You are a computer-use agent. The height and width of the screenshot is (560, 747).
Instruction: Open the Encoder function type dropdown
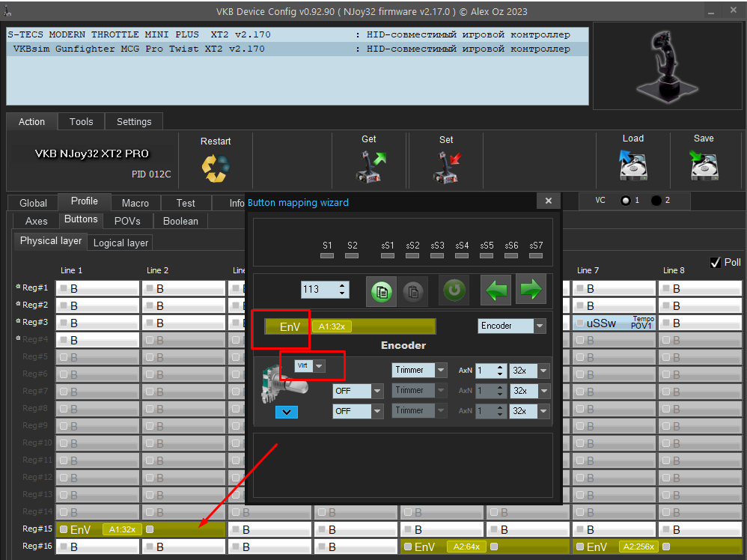click(540, 326)
